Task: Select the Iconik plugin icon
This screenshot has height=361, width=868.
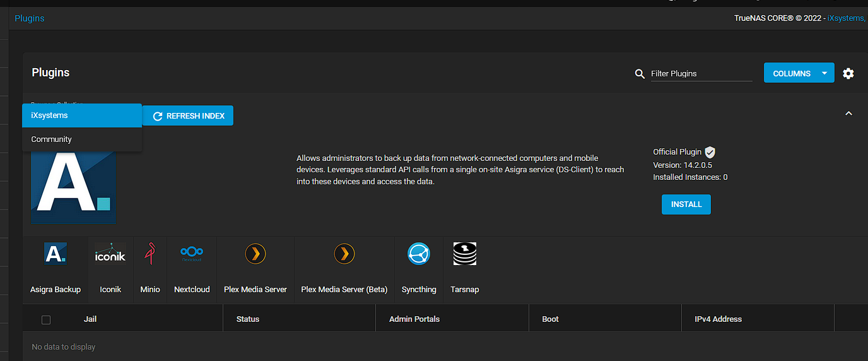Action: [110, 254]
